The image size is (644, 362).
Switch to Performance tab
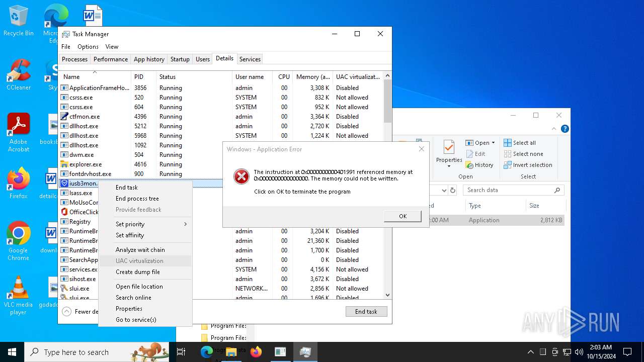[111, 59]
